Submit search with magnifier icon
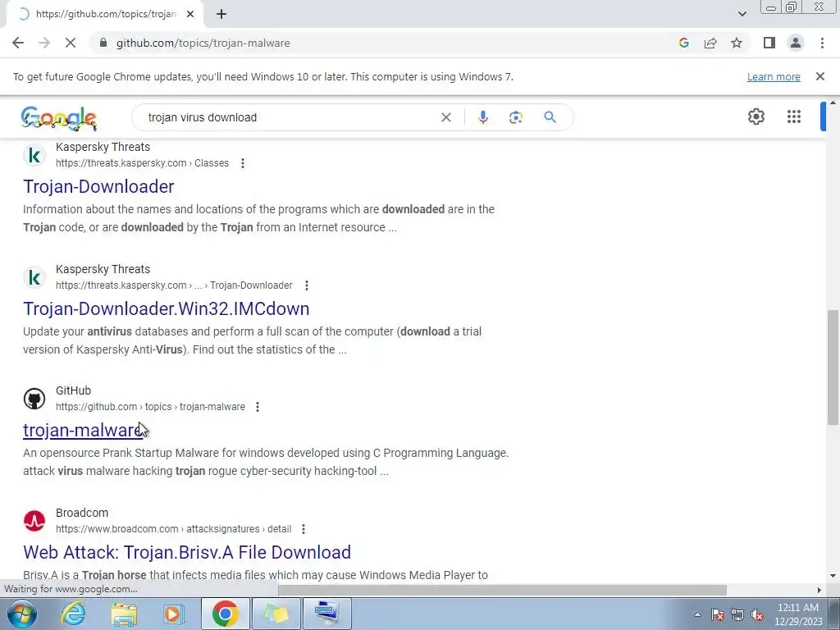The height and width of the screenshot is (630, 840). coord(550,117)
